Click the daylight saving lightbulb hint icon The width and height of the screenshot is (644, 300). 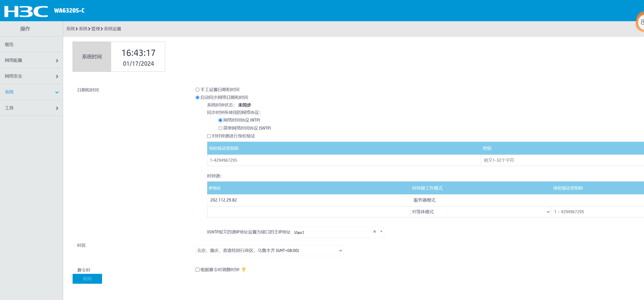(244, 270)
